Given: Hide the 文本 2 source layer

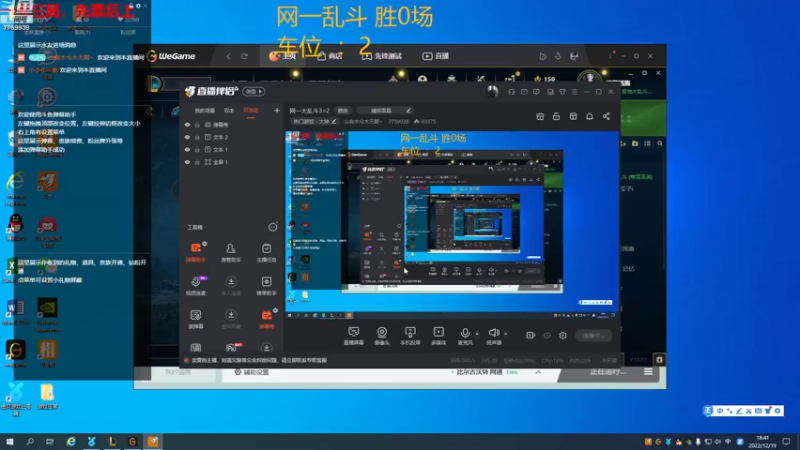Looking at the screenshot, I should (187, 137).
